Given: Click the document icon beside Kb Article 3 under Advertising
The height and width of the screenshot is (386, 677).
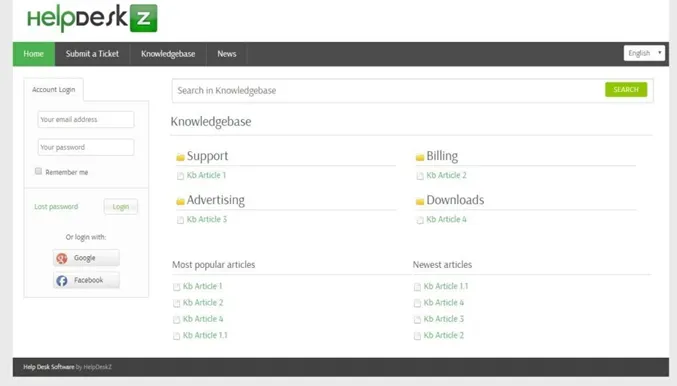Looking at the screenshot, I should (x=180, y=220).
